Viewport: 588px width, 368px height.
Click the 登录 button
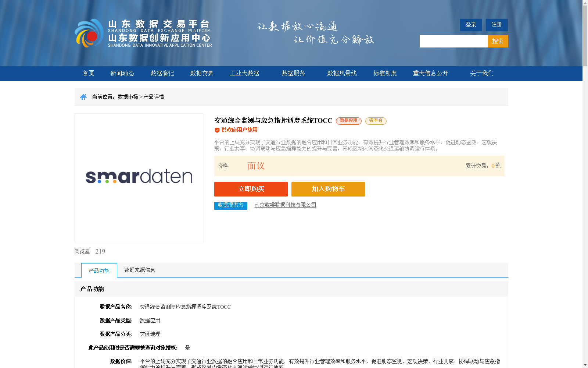coord(471,25)
